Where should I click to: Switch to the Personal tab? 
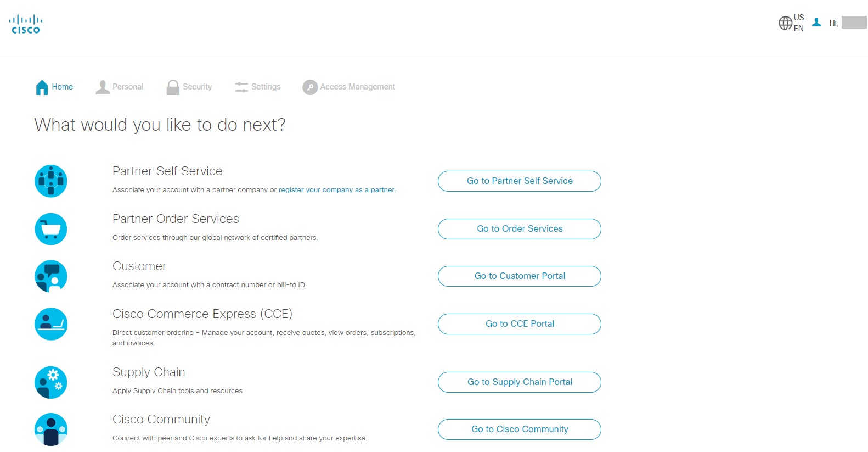(120, 87)
